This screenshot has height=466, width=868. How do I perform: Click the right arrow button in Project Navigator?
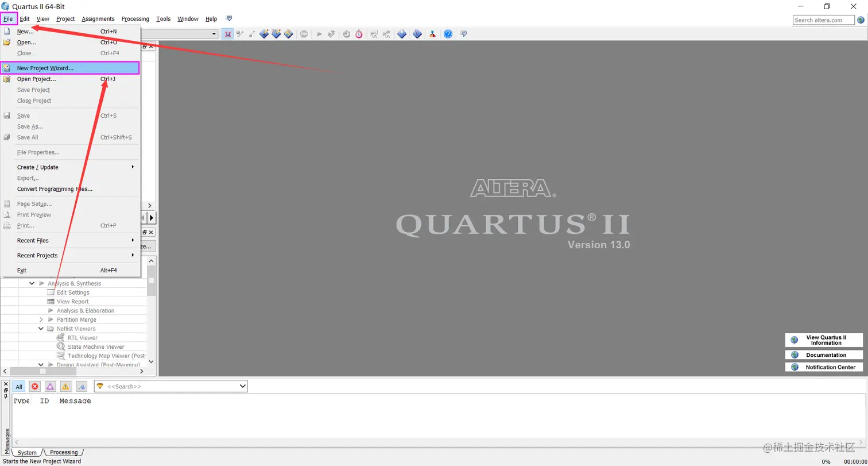pyautogui.click(x=152, y=218)
